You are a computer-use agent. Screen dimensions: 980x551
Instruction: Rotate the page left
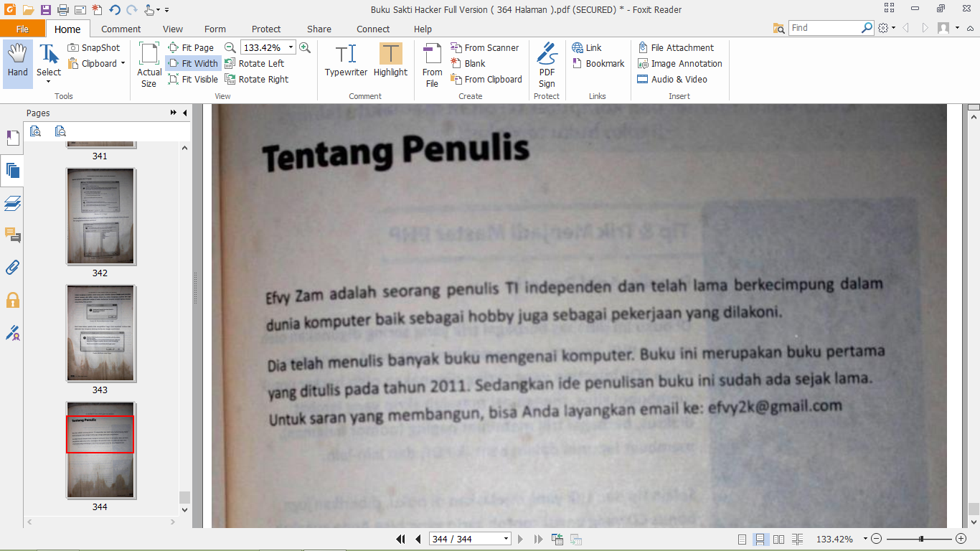[x=255, y=63]
